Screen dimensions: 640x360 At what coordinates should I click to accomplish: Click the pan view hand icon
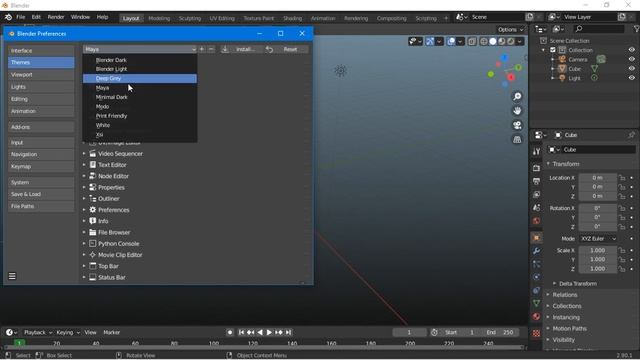517,111
